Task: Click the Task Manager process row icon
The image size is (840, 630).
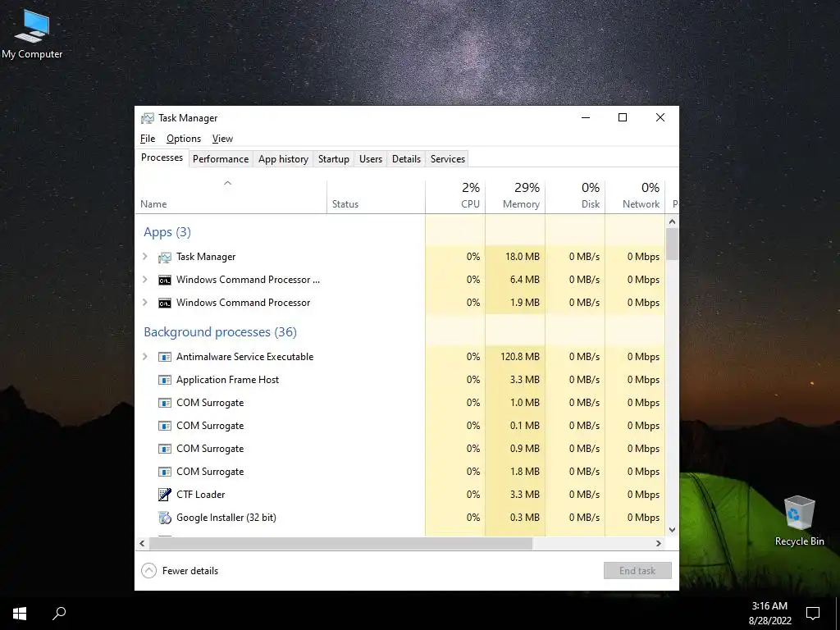Action: coord(164,257)
